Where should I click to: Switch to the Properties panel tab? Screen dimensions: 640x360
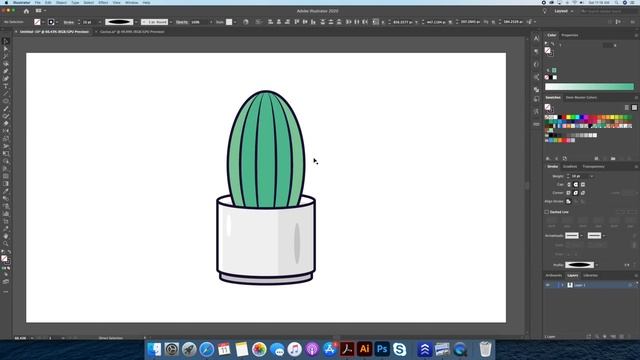(570, 35)
